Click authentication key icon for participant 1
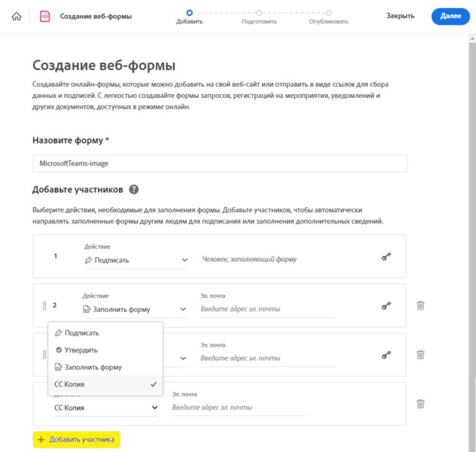The height and width of the screenshot is (452, 476). click(x=386, y=256)
